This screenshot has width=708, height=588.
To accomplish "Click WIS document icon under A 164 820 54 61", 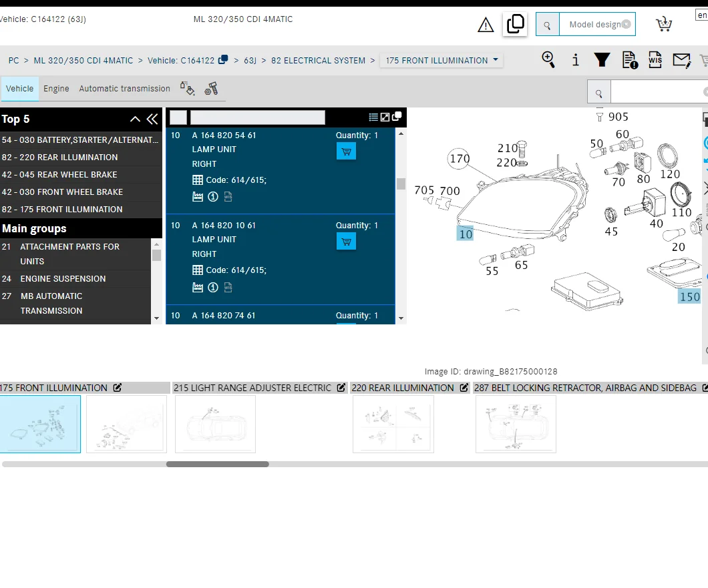I will click(x=228, y=197).
